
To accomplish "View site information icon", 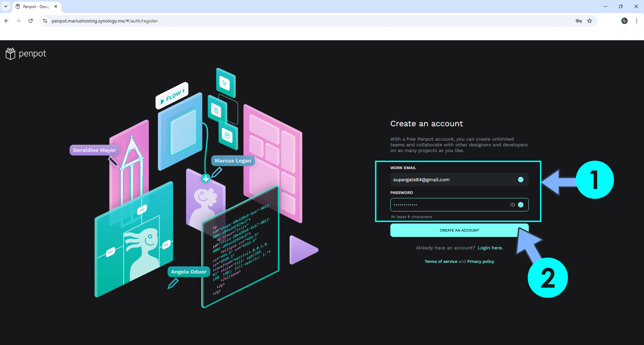I will click(x=45, y=21).
